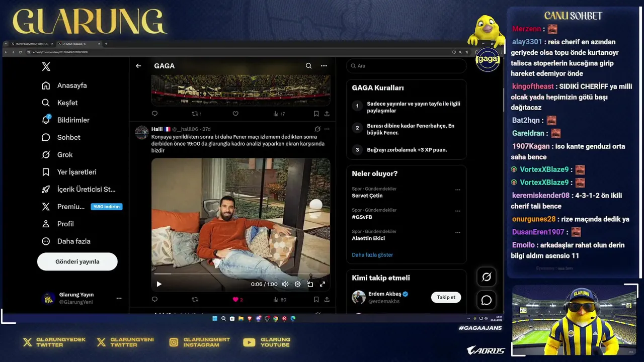
Task: Bookmark Halil's post
Action: click(x=316, y=299)
